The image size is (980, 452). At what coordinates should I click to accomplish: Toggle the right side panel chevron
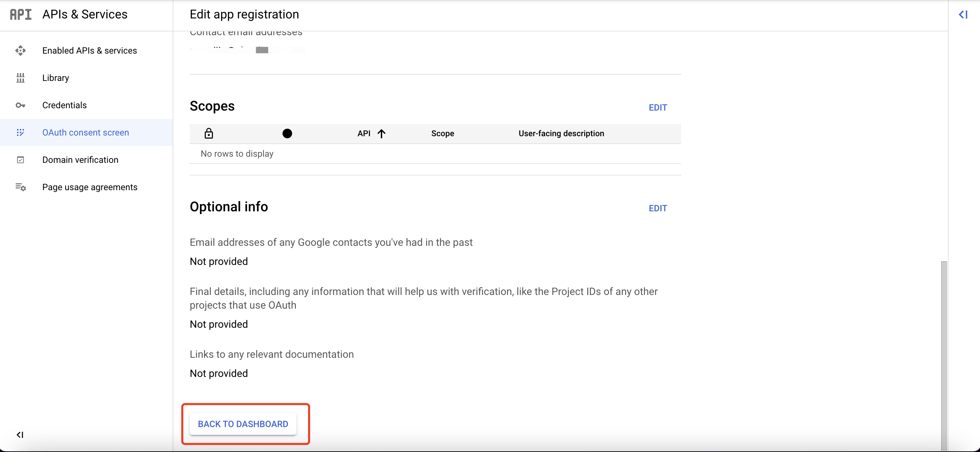point(963,14)
